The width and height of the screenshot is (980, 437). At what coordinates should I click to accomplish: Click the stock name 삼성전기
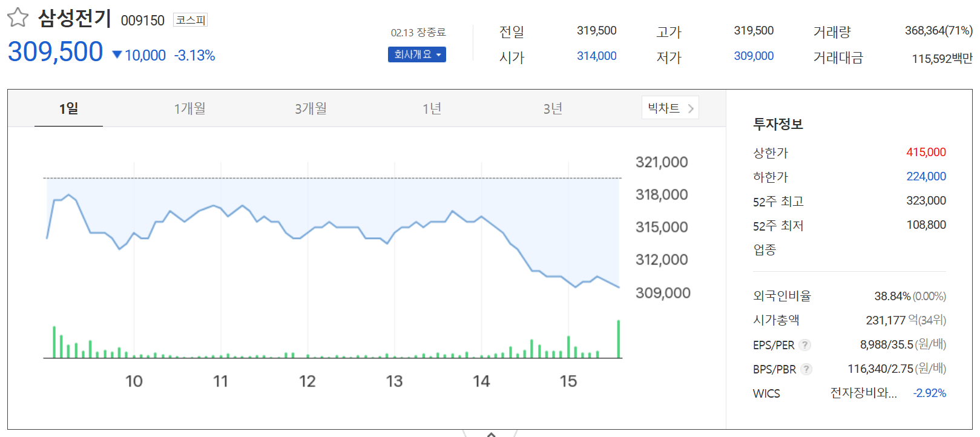click(x=74, y=18)
